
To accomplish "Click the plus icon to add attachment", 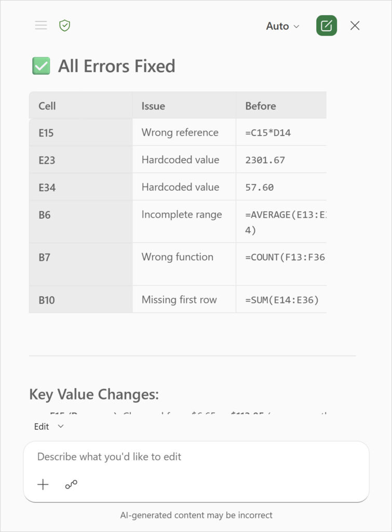I will pos(43,485).
